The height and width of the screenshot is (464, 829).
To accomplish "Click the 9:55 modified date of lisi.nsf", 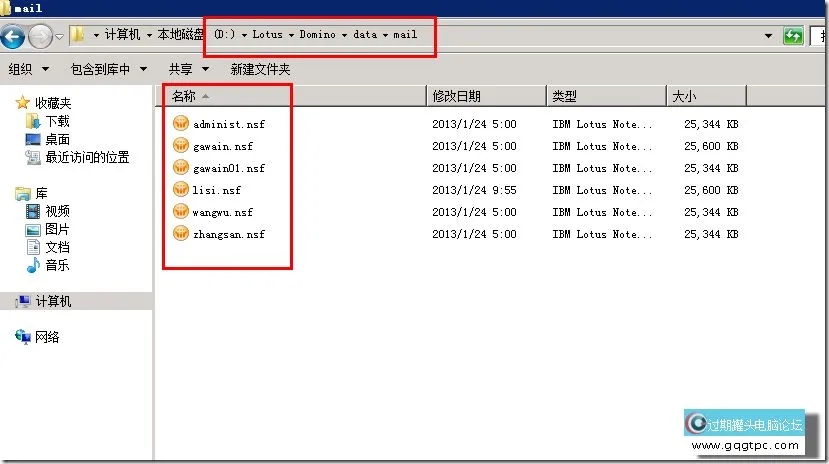I will 474,190.
